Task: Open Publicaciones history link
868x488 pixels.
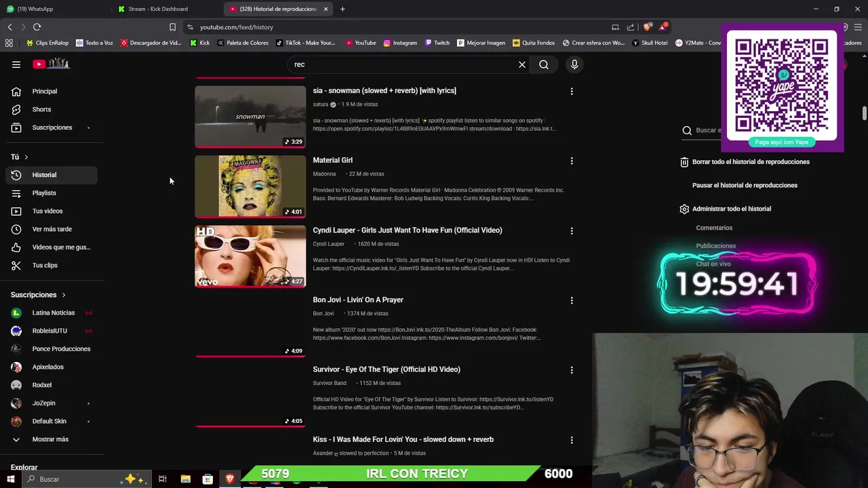Action: pos(715,246)
